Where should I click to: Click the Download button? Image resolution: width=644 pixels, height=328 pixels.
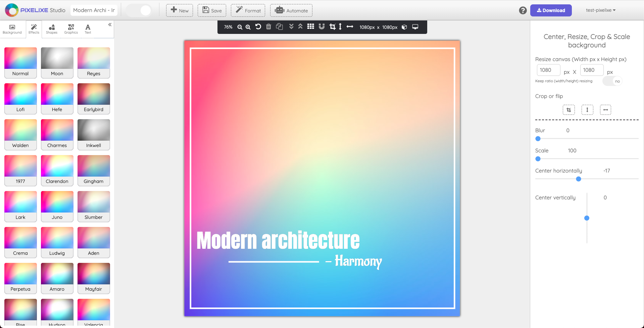tap(551, 10)
